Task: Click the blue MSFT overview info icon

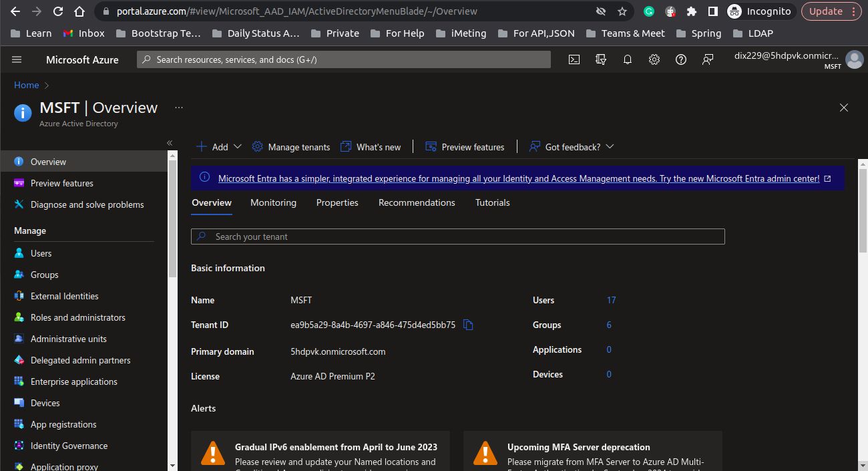Action: point(23,112)
